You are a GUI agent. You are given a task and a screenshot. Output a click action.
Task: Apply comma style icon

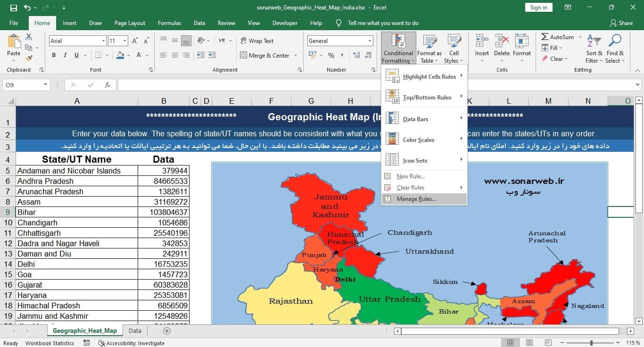click(x=342, y=55)
